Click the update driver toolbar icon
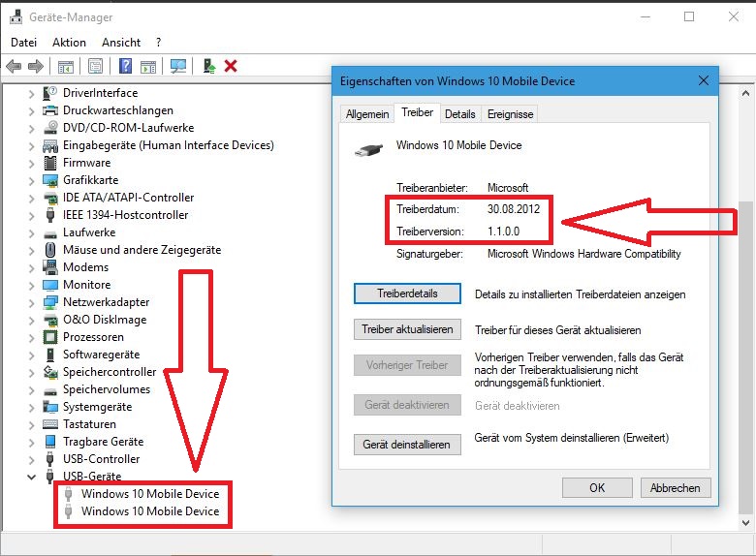This screenshot has height=556, width=756. tap(208, 66)
